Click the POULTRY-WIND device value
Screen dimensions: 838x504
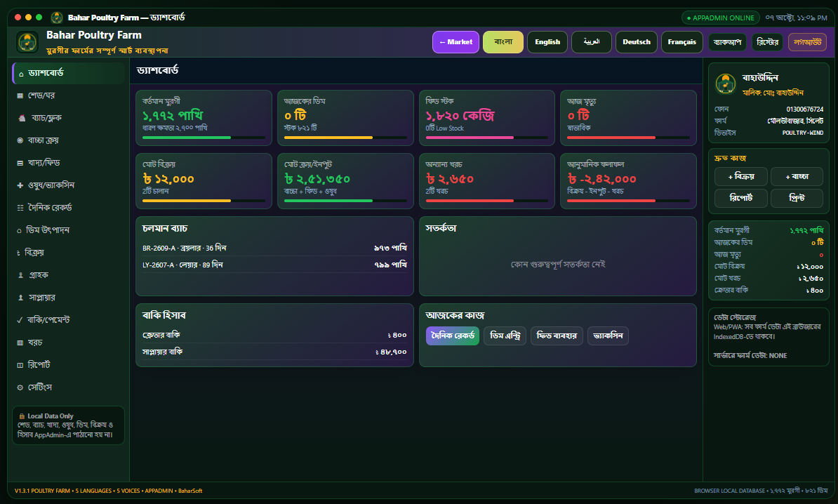(803, 133)
